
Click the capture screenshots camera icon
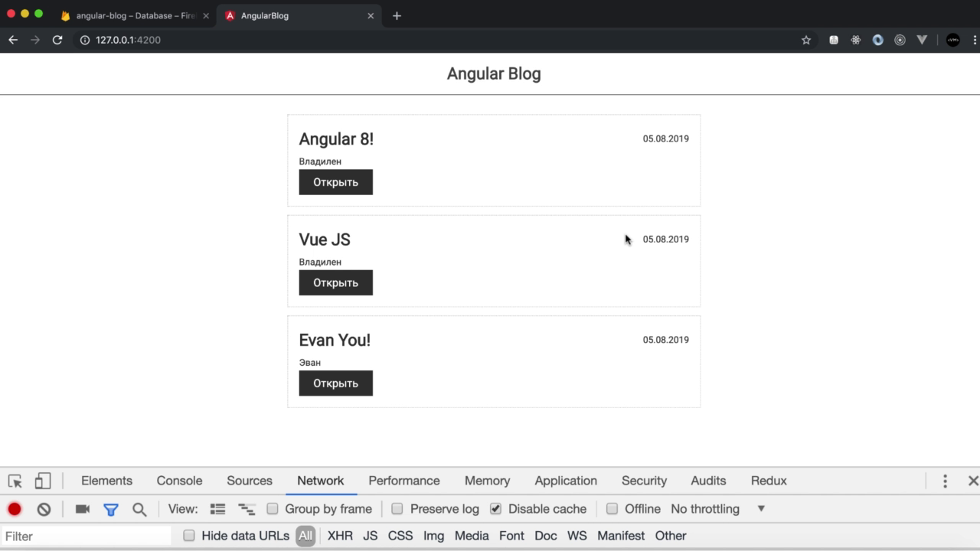click(83, 509)
